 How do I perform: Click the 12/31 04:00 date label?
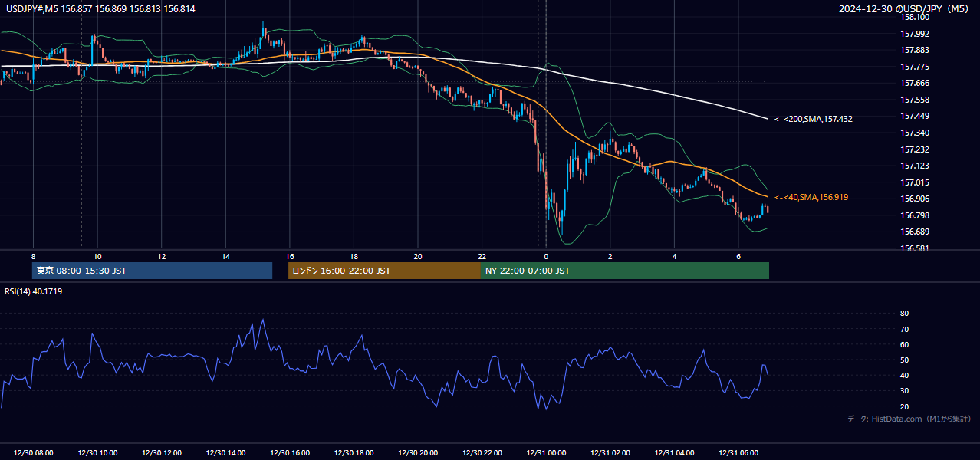tap(674, 453)
